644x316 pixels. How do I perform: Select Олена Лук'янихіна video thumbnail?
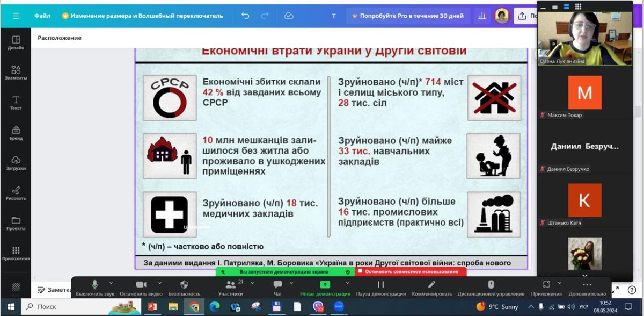pyautogui.click(x=584, y=38)
